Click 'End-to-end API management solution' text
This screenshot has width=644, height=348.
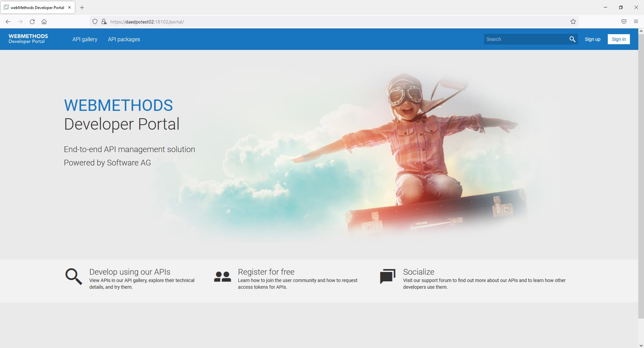pos(129,149)
